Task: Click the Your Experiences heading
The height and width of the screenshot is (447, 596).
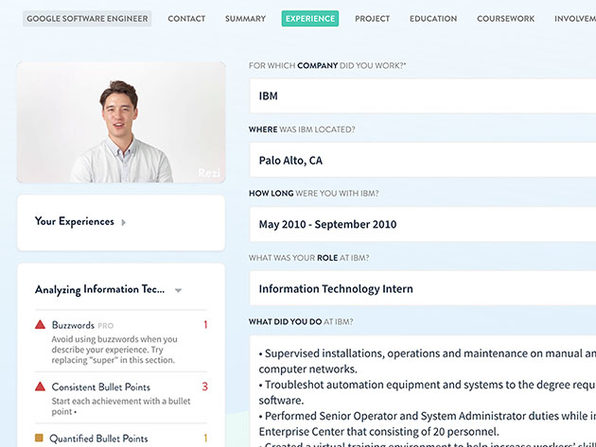Action: coord(74,222)
